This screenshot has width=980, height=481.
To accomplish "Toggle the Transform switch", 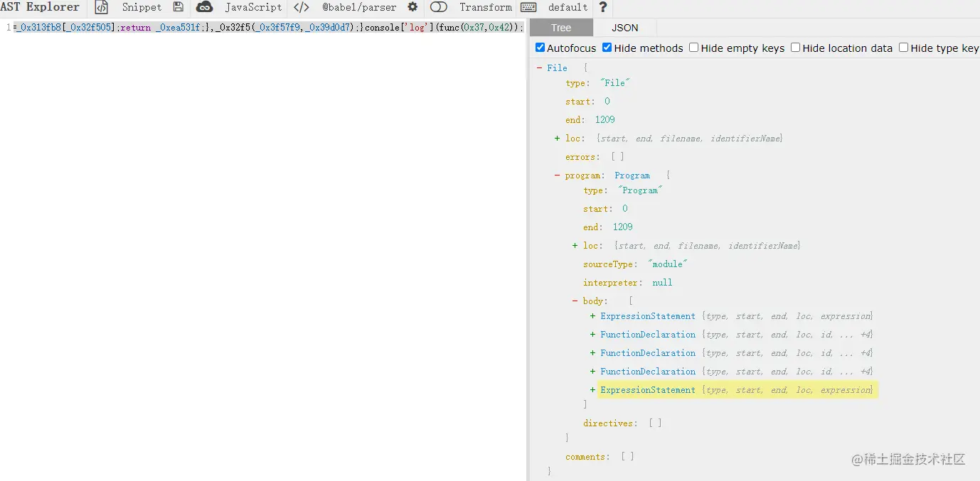I will [439, 7].
